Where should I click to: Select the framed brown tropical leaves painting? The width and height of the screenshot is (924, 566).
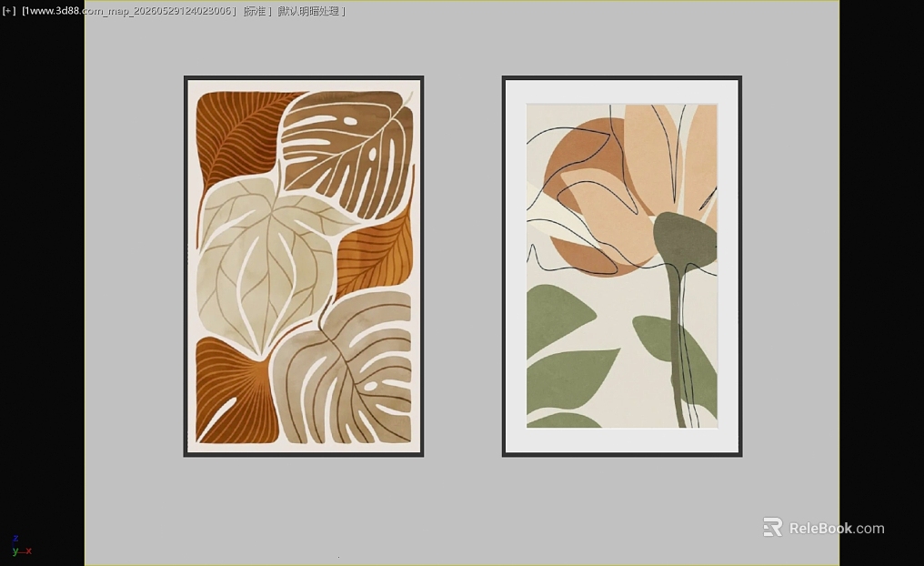[304, 266]
